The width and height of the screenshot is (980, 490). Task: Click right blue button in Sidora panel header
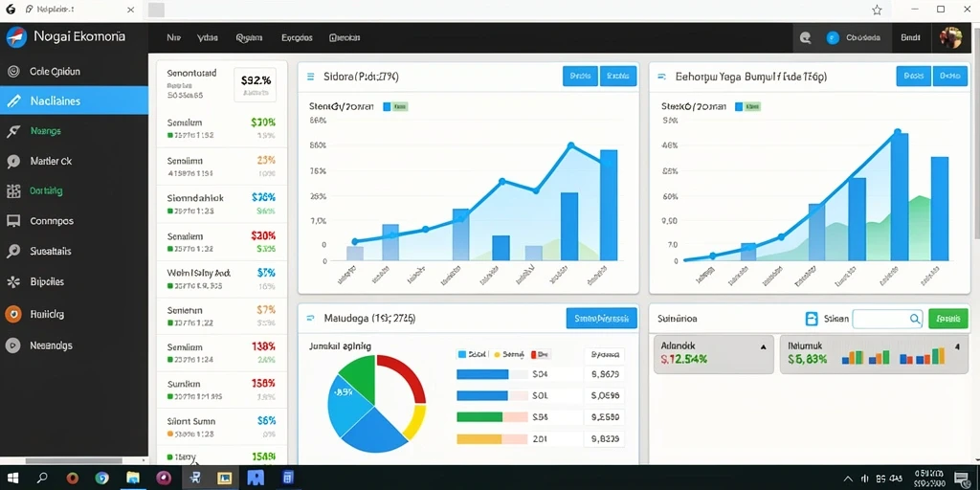618,77
